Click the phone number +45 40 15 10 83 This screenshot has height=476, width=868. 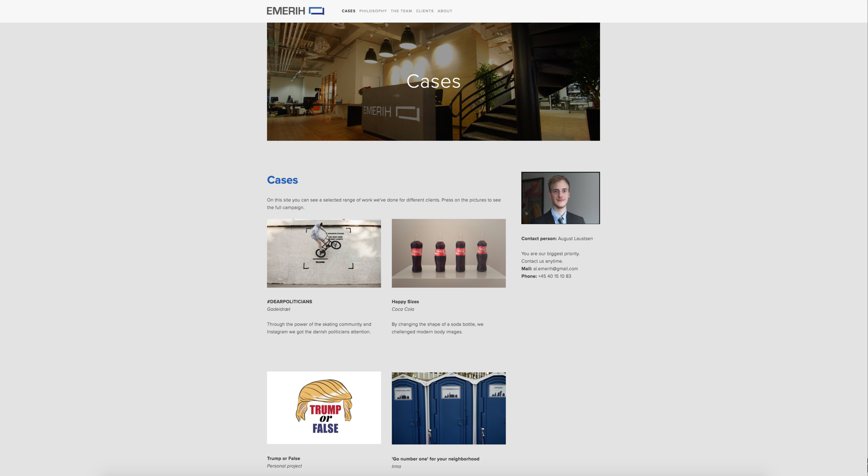tap(554, 276)
